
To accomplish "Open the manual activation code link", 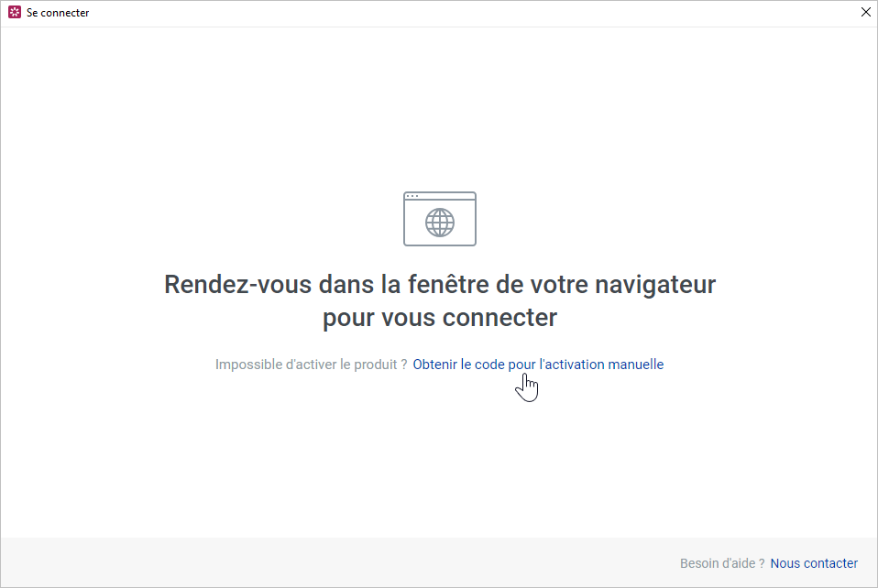I will [538, 365].
